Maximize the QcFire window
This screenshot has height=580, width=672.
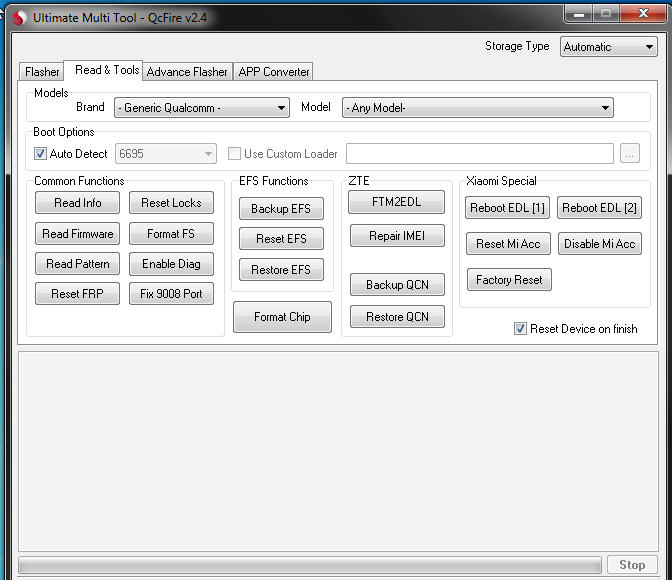[606, 14]
